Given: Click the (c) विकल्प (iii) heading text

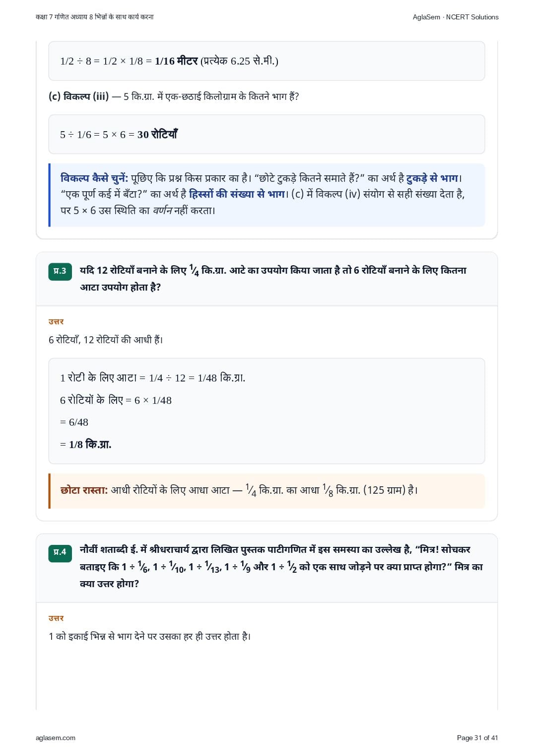Looking at the screenshot, I should [x=78, y=96].
